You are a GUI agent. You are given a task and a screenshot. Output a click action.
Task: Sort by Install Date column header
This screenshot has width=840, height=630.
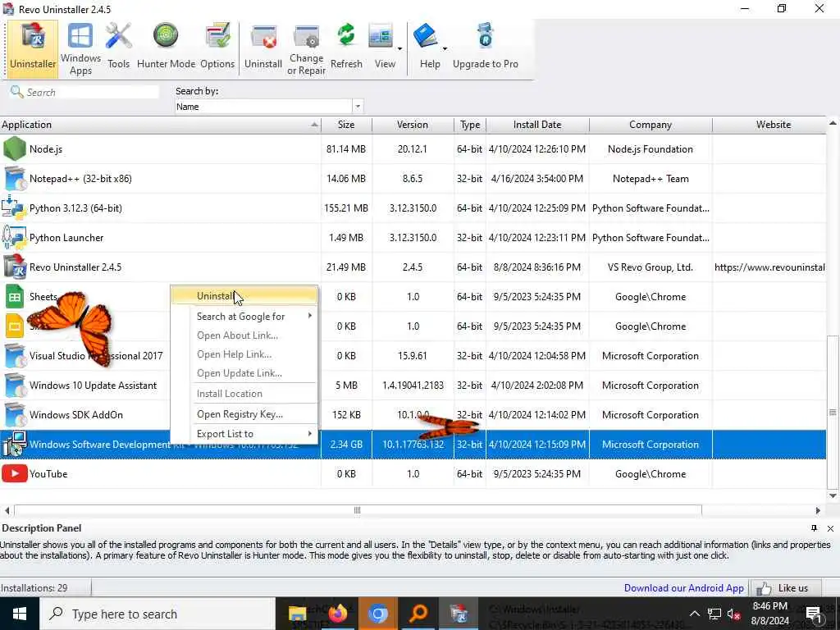point(537,125)
